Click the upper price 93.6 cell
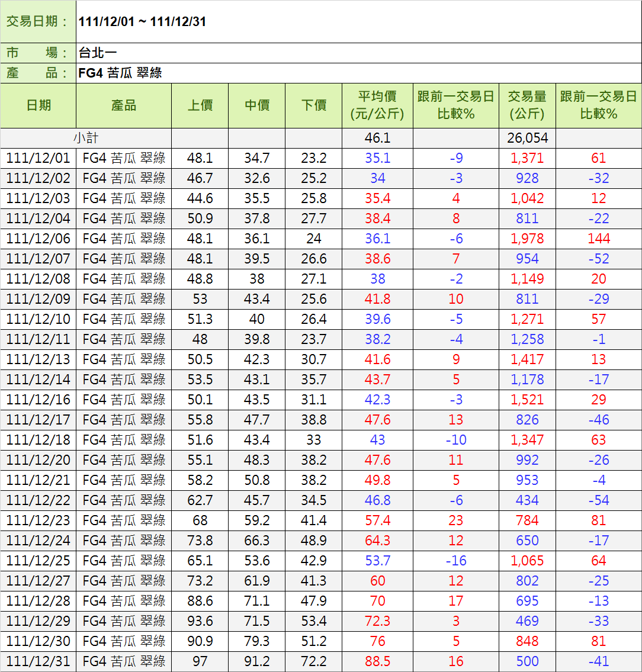This screenshot has height=672, width=642. (x=200, y=621)
